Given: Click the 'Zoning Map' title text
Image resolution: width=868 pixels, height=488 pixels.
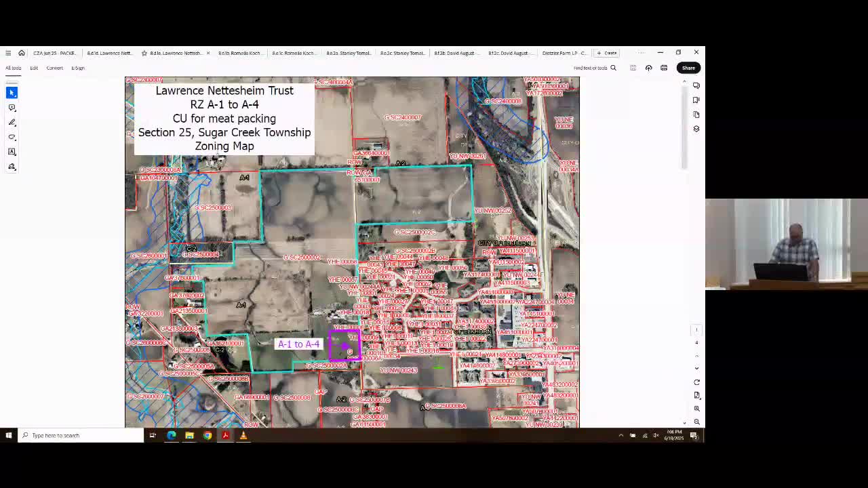Looking at the screenshot, I should 224,146.
